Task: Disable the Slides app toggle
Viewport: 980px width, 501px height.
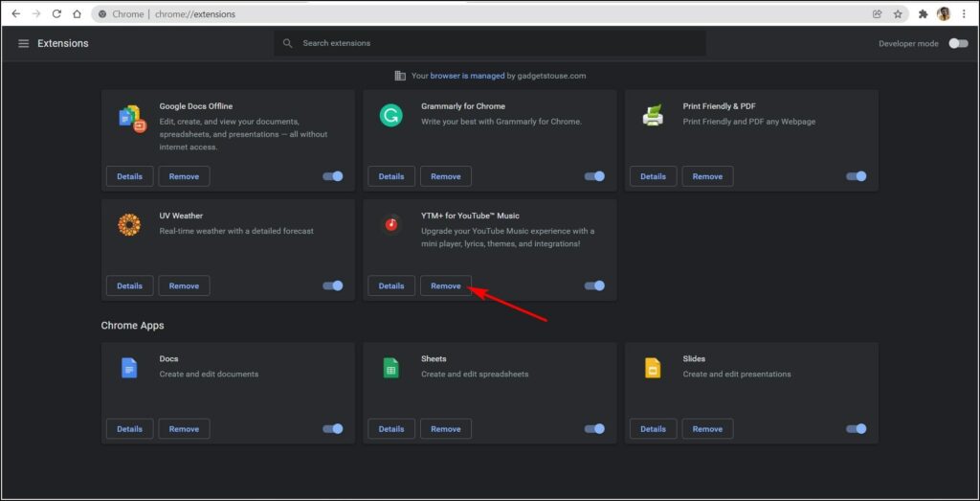Action: 857,429
